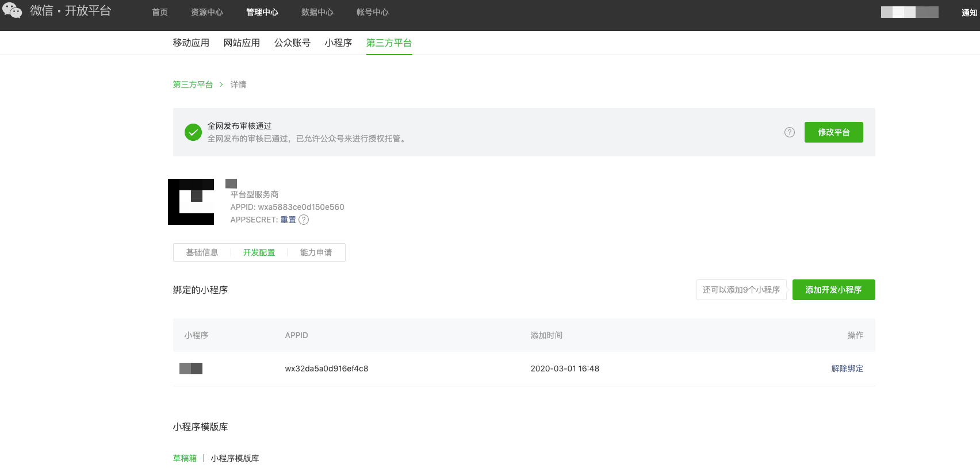980x472 pixels.
Task: Open 通知 in the header
Action: [970, 13]
